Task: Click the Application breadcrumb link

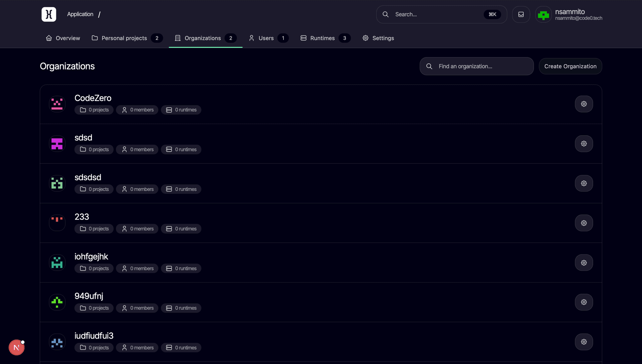Action: tap(80, 14)
